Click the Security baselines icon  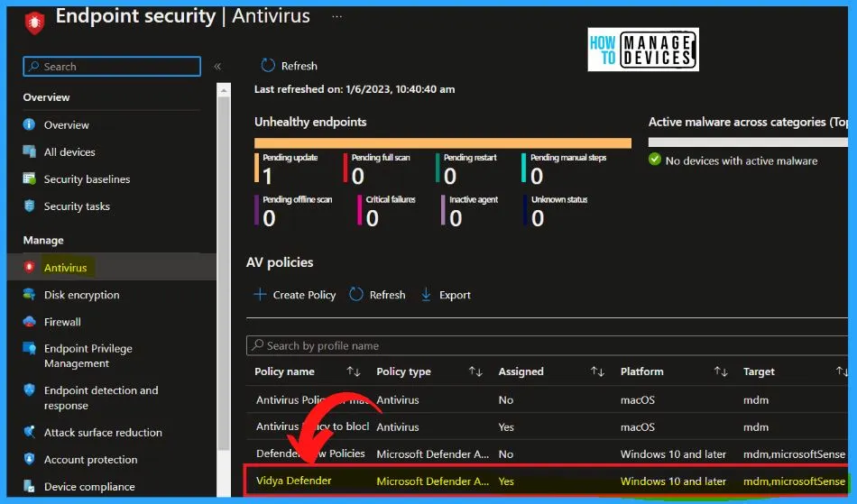point(29,179)
